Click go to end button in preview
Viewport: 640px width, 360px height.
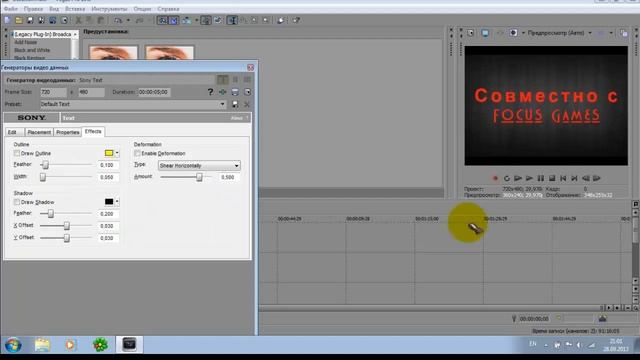click(574, 178)
